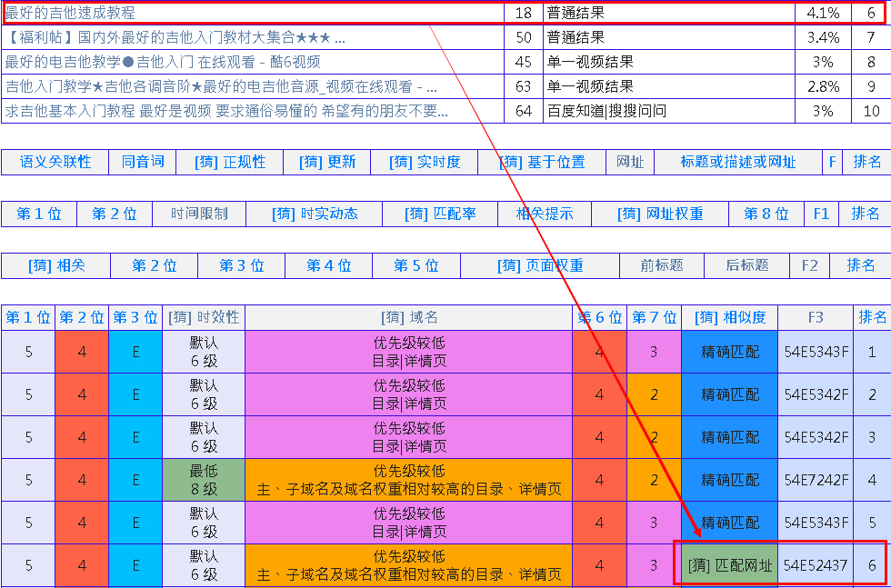Open the 第 6 位 column header link
891x588 pixels.
600,317
